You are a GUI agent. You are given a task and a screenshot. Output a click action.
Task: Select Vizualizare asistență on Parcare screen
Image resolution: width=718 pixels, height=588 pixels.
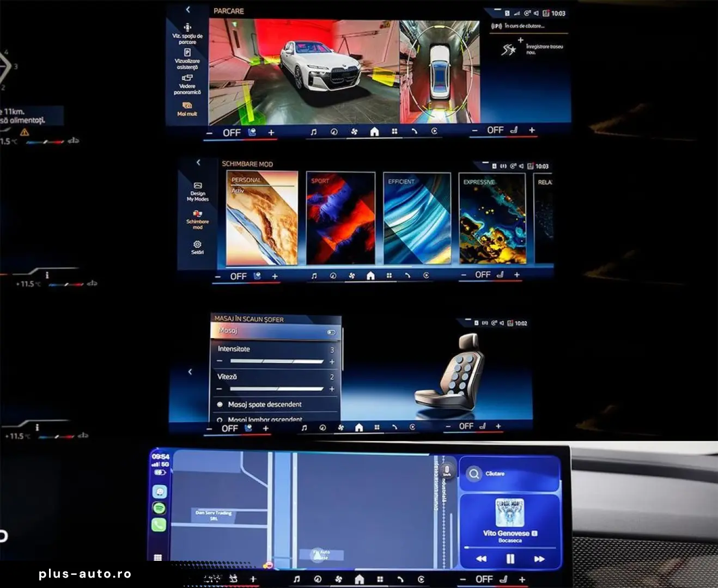click(x=187, y=59)
